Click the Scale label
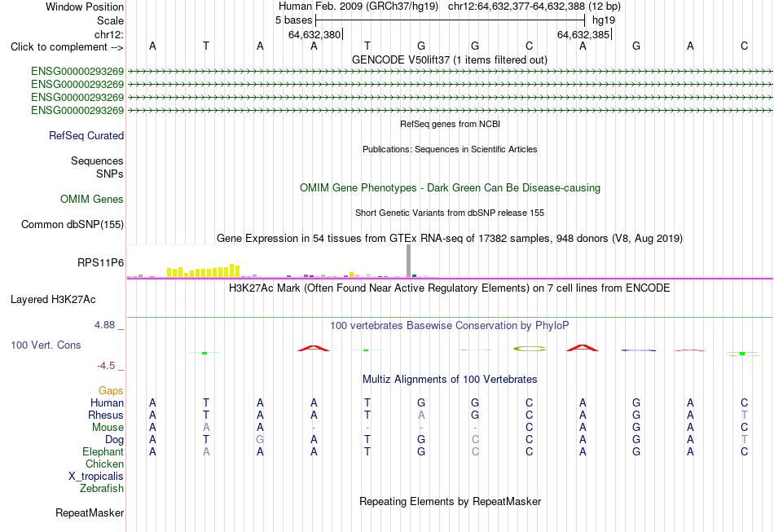This screenshot has height=532, width=774. [110, 20]
